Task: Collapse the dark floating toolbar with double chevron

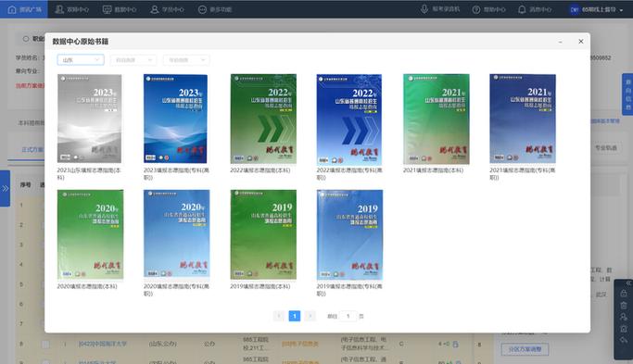Action: click(x=628, y=282)
